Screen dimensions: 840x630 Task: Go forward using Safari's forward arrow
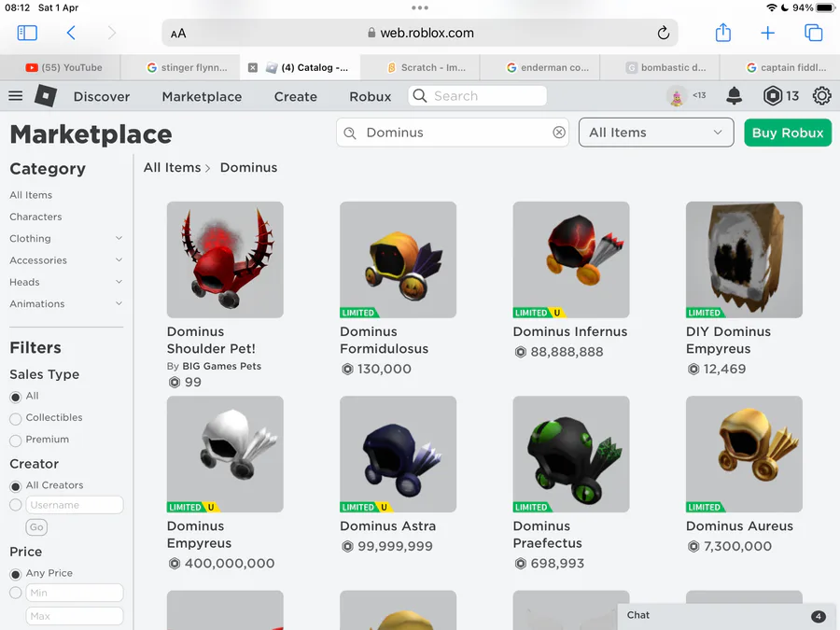point(111,33)
